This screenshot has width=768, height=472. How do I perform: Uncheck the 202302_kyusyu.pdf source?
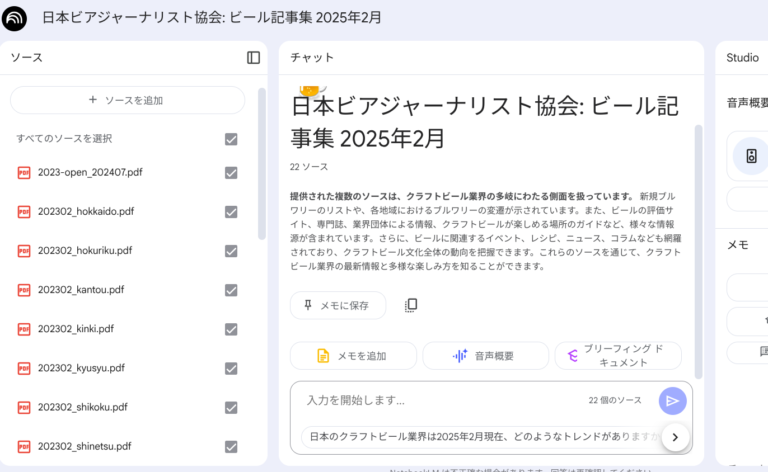point(231,369)
